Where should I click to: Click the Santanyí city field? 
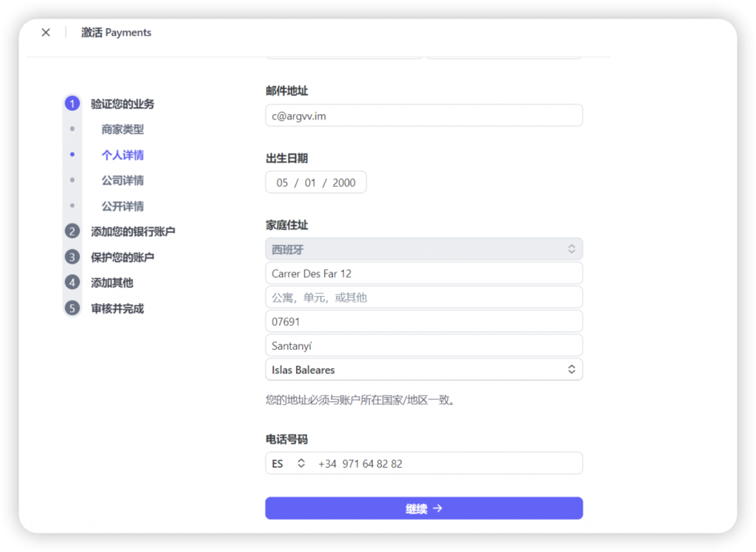point(424,345)
